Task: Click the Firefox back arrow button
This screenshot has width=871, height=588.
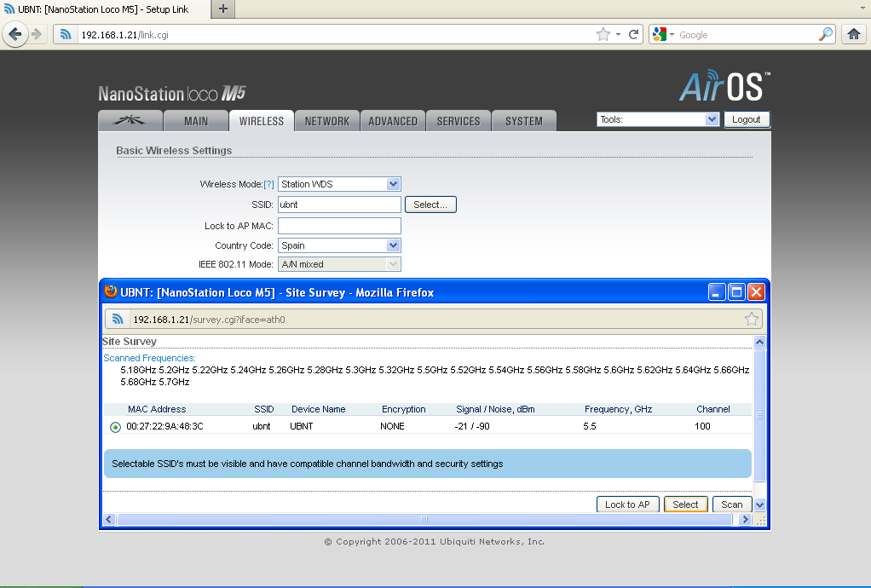Action: coord(14,34)
